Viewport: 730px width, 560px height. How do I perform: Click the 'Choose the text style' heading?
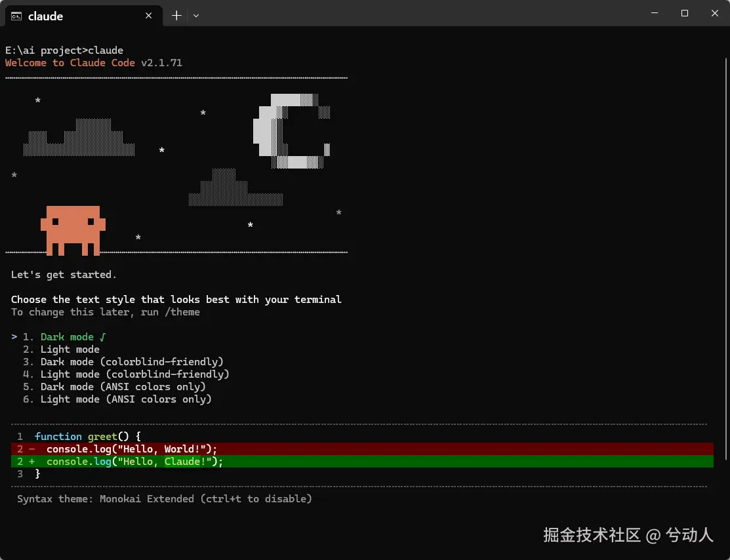[x=176, y=299]
